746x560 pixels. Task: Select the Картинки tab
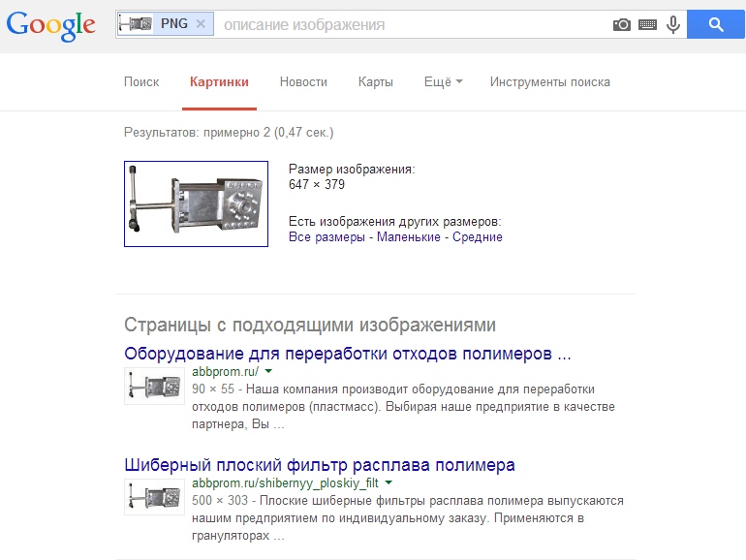coord(219,82)
